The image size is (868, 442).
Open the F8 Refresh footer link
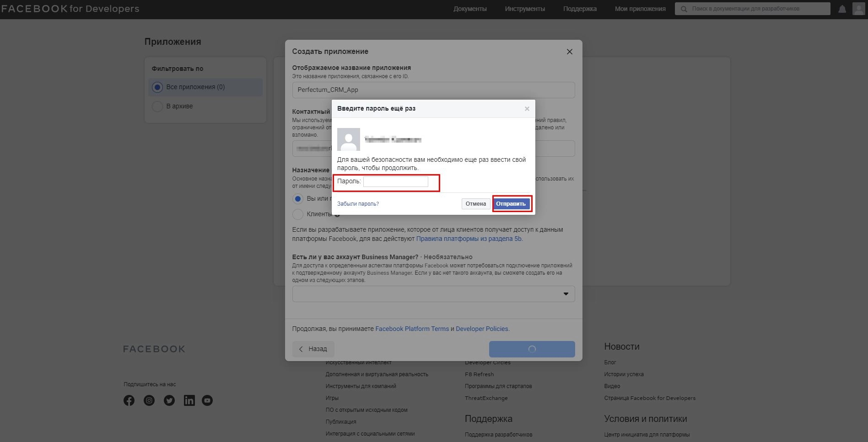pyautogui.click(x=479, y=374)
